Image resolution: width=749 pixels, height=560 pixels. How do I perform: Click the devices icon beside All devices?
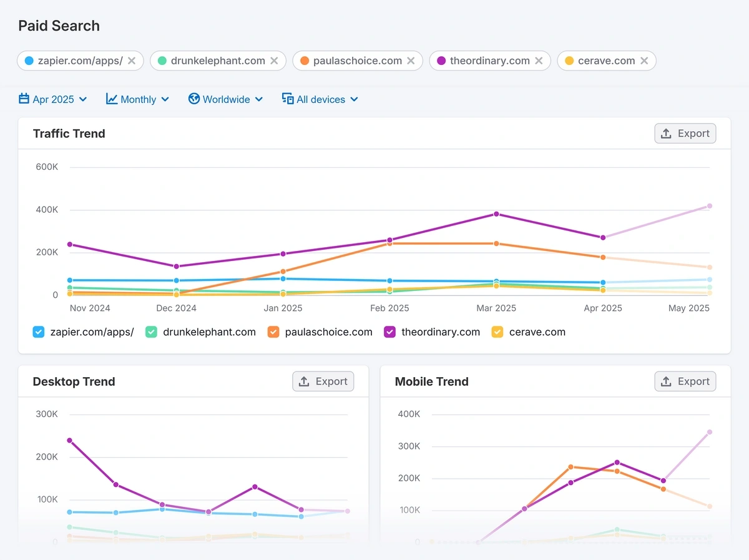point(288,99)
